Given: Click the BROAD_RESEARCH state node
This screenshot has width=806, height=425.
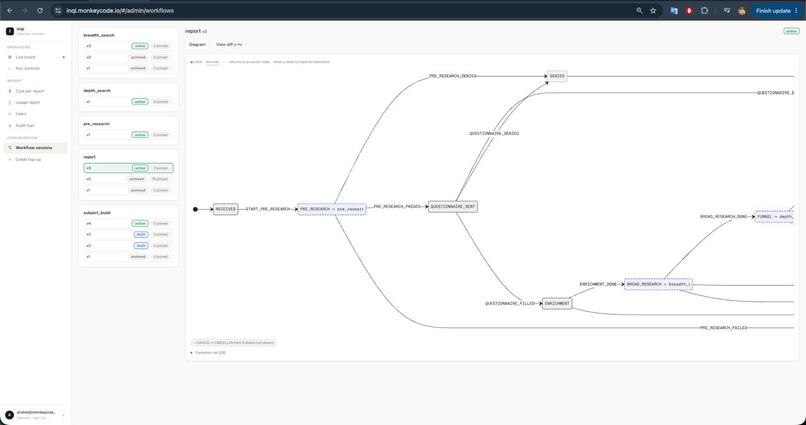Looking at the screenshot, I should [x=658, y=284].
